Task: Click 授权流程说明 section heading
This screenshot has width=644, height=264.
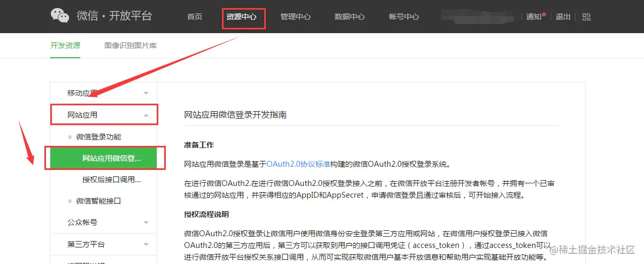Action: [x=206, y=214]
